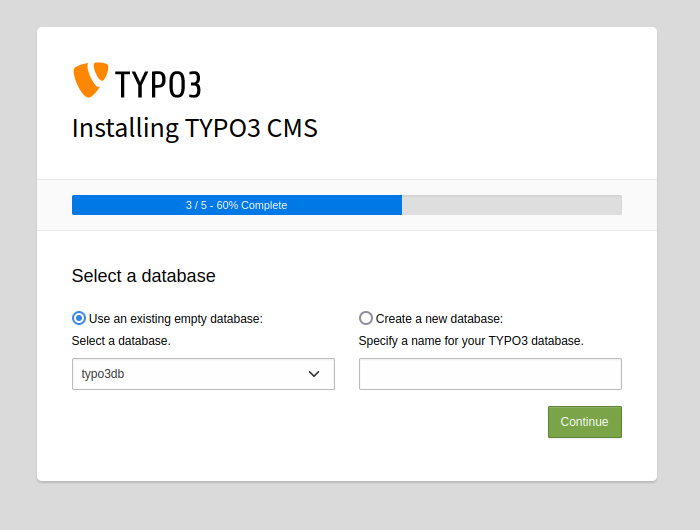700x530 pixels.
Task: Click the 'Use an existing empty database:' label text
Action: 175,319
